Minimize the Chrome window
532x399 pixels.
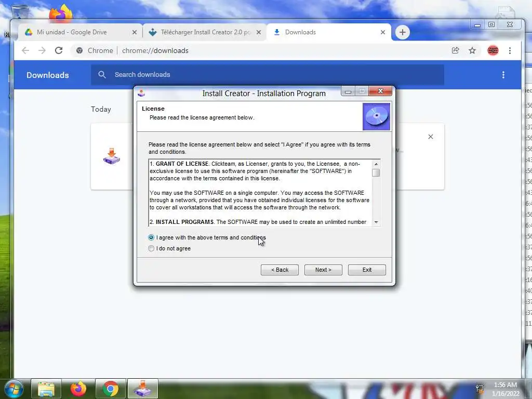pos(477,25)
